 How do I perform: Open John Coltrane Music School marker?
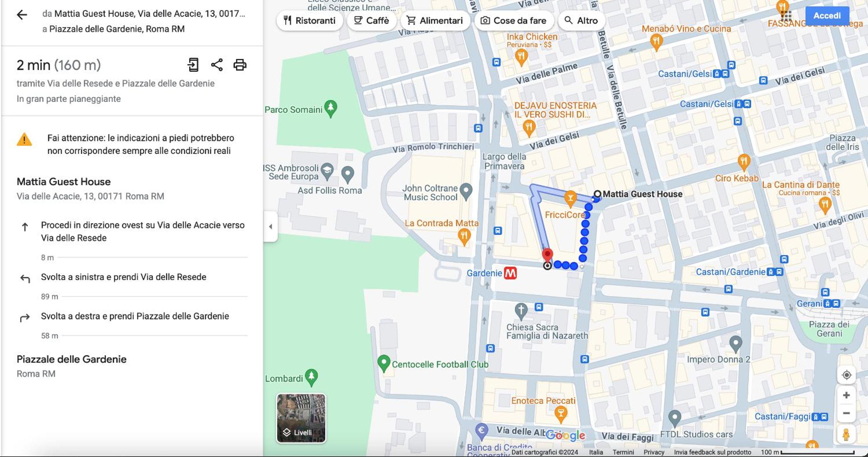click(466, 191)
